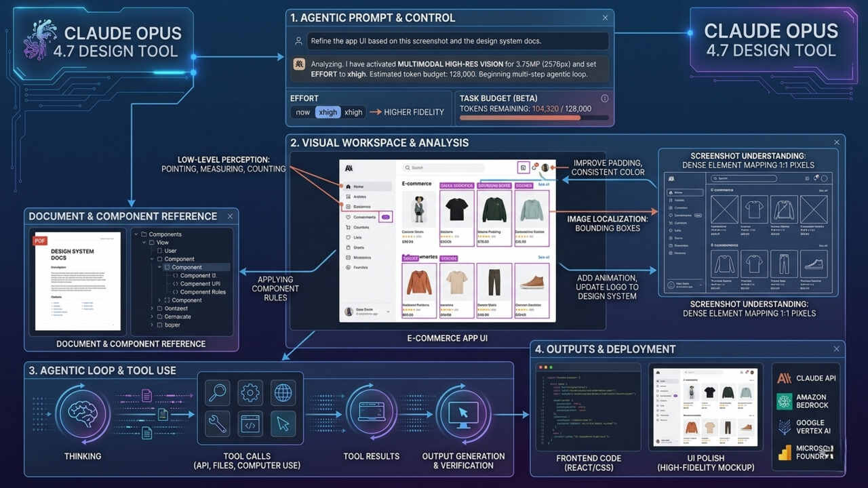Click the Thinking brain icon
The width and height of the screenshot is (868, 488).
coord(81,413)
